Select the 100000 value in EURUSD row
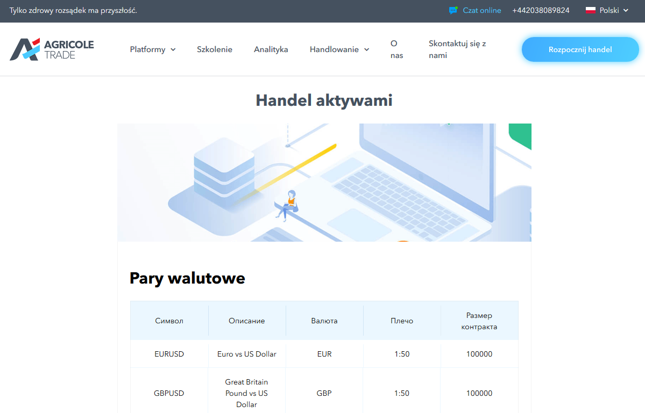Screen dimensions: 645x413 (x=479, y=354)
